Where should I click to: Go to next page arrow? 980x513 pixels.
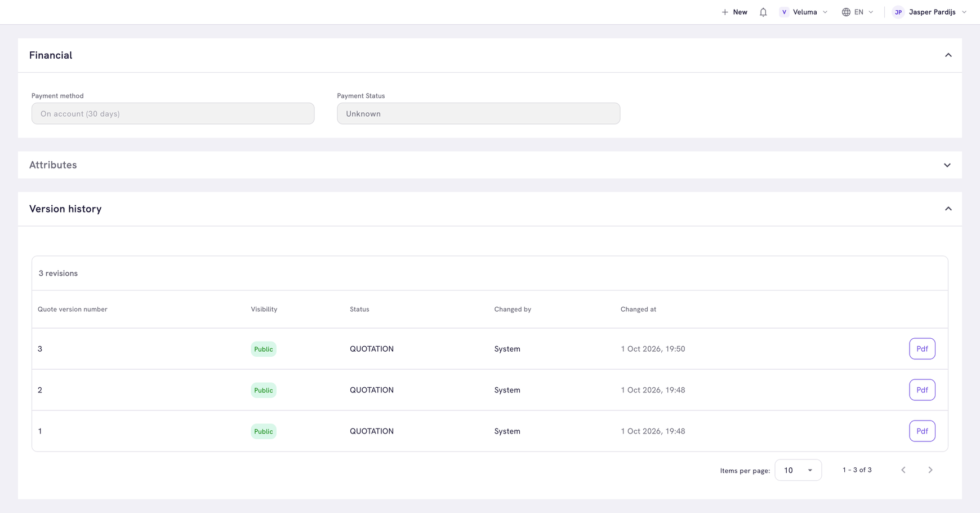pyautogui.click(x=930, y=470)
